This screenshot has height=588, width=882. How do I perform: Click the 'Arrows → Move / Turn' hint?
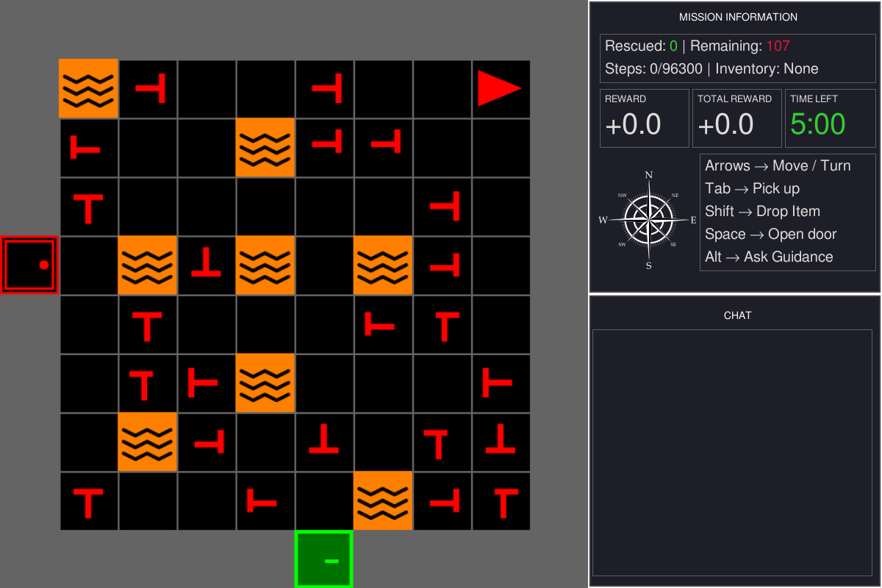(x=778, y=165)
